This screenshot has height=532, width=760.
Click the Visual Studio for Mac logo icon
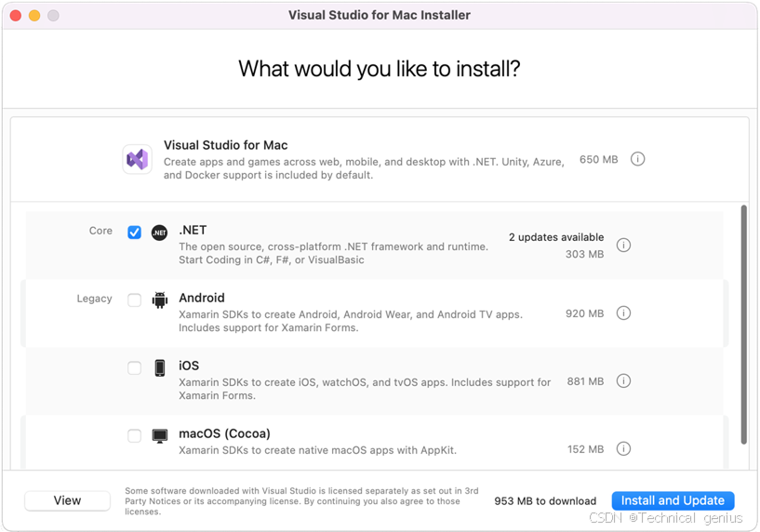point(137,159)
